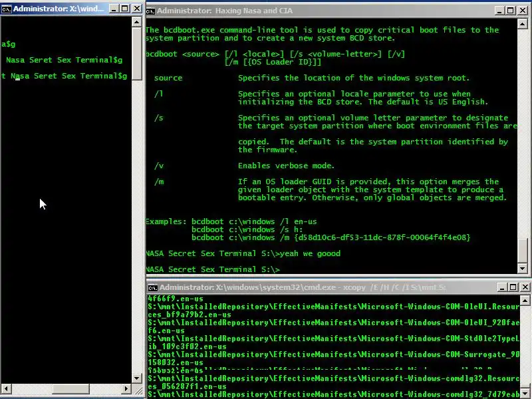
Task: Click scroll down arrow in left console window
Action: (137, 378)
